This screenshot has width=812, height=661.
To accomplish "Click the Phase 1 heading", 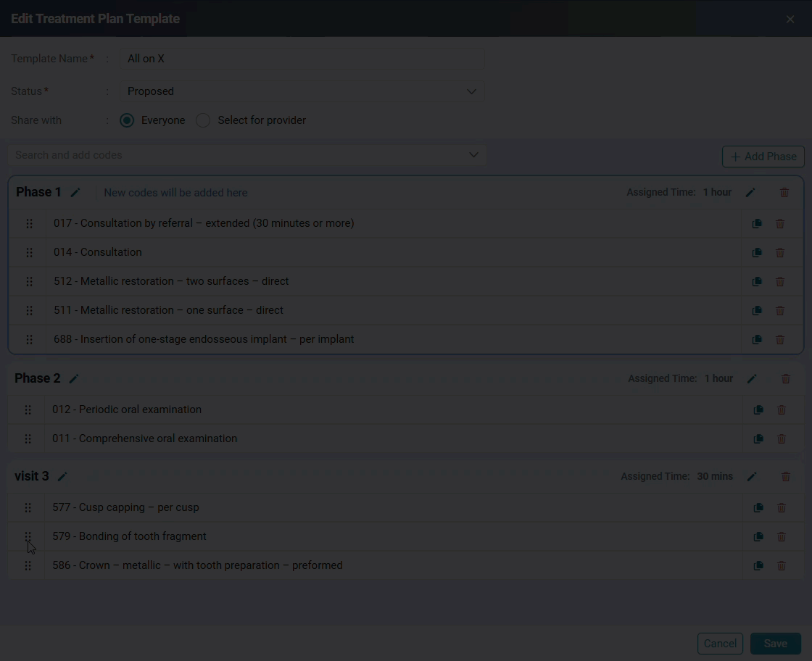I will [39, 192].
